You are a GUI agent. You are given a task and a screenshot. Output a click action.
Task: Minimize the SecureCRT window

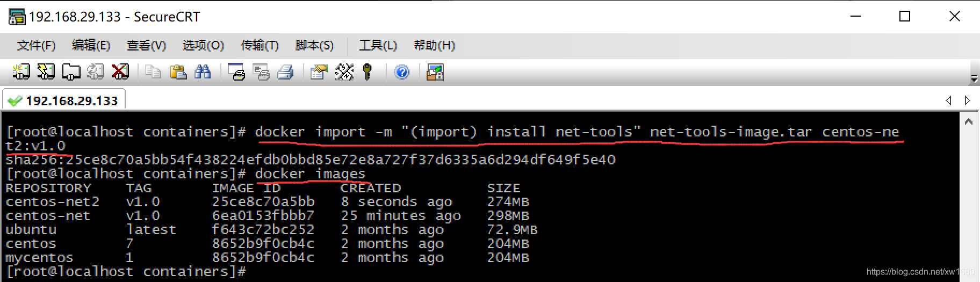tap(856, 17)
